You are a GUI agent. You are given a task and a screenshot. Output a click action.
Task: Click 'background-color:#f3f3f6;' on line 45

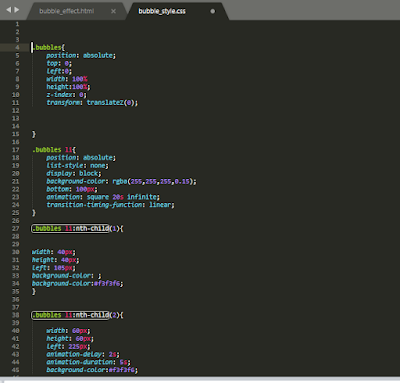click(x=92, y=370)
